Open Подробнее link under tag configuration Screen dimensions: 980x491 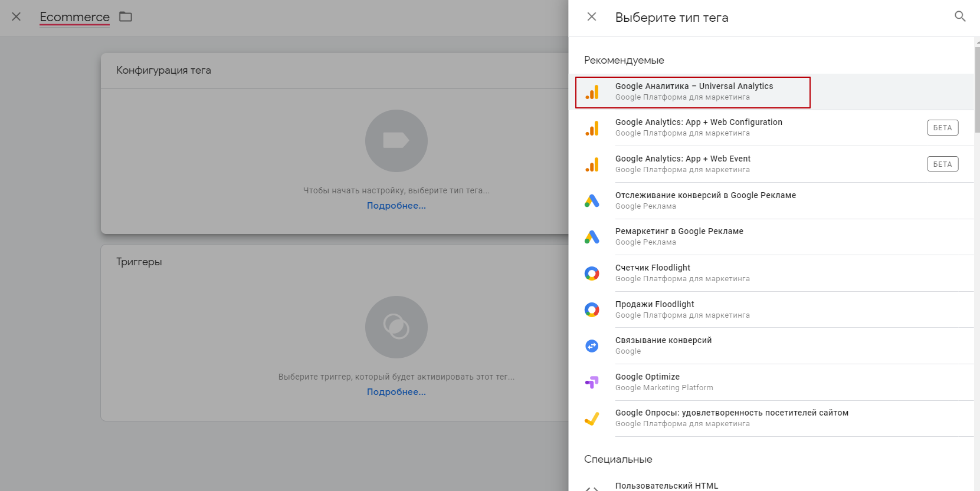(x=396, y=206)
